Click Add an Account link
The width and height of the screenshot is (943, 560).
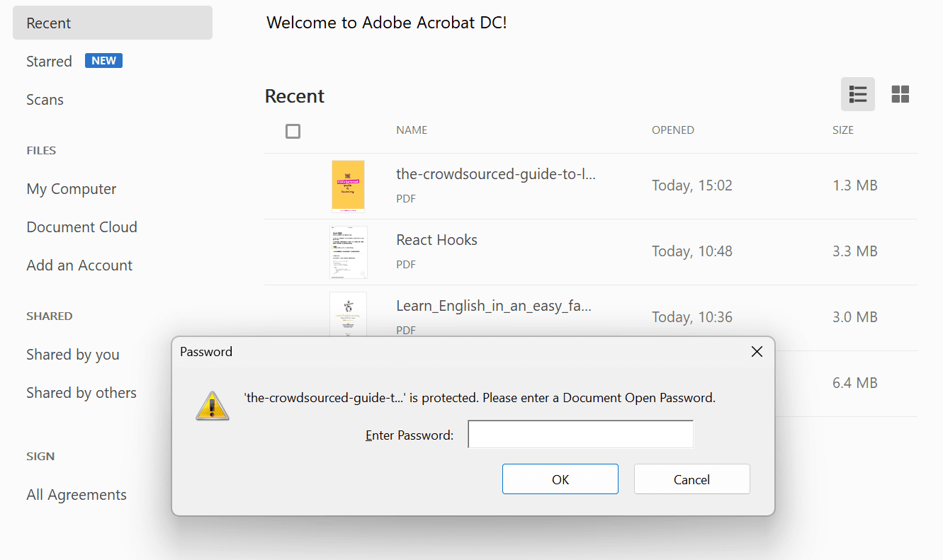coord(79,265)
